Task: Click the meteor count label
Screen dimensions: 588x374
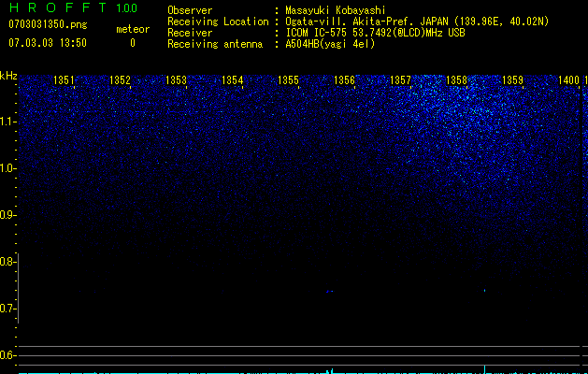Action: [x=133, y=29]
